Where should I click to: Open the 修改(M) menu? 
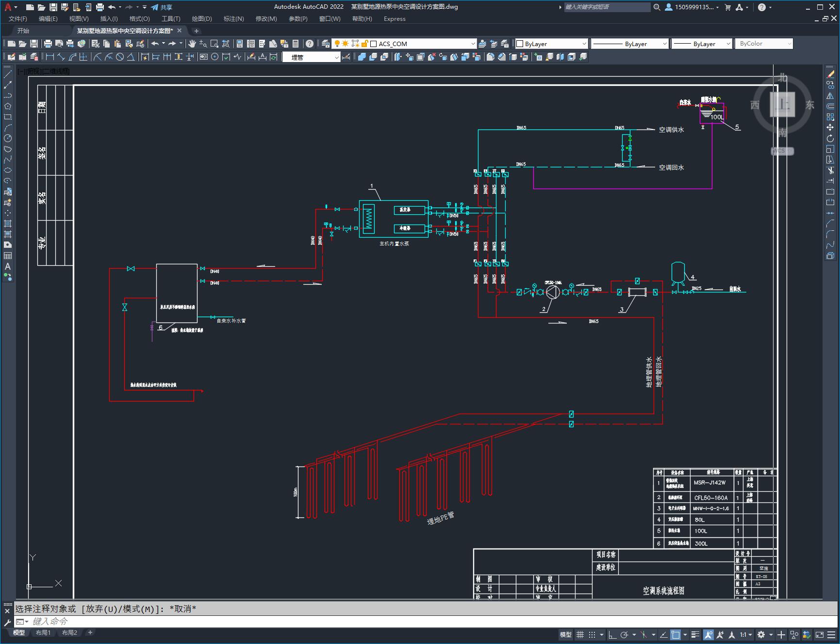266,18
